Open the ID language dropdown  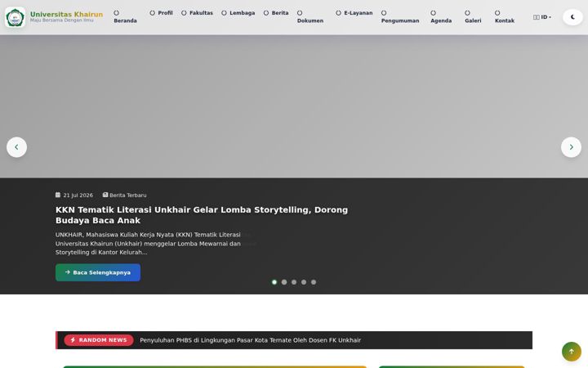pyautogui.click(x=542, y=17)
